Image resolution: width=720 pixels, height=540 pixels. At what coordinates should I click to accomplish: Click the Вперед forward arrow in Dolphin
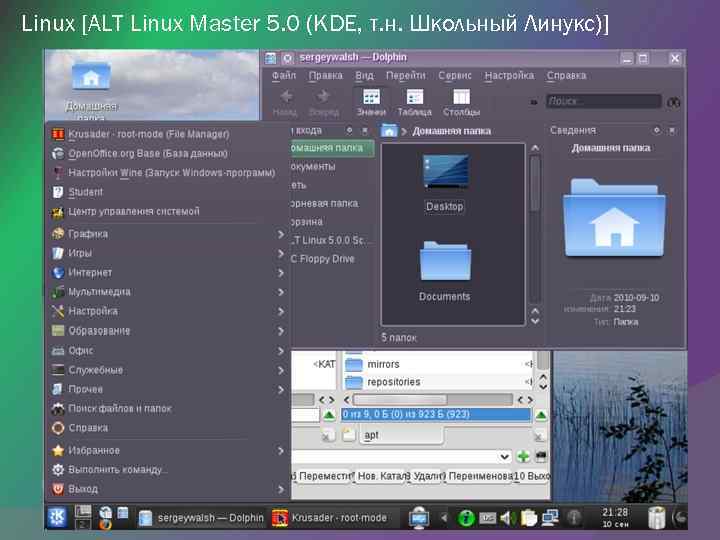coord(324,103)
